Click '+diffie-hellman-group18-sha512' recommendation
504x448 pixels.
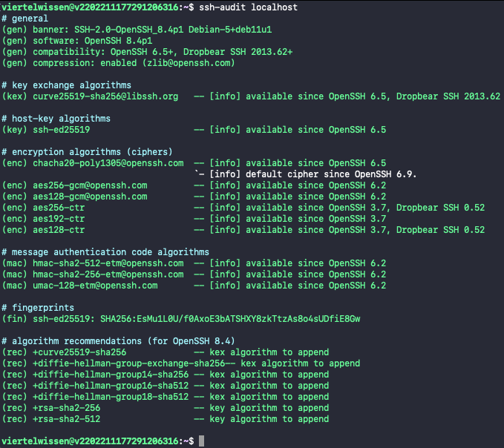pyautogui.click(x=111, y=397)
